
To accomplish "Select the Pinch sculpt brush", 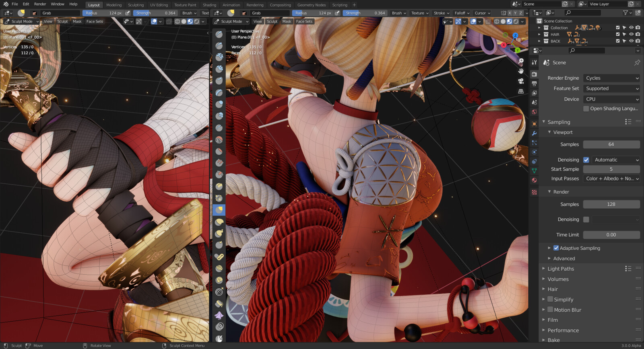I will point(219,197).
